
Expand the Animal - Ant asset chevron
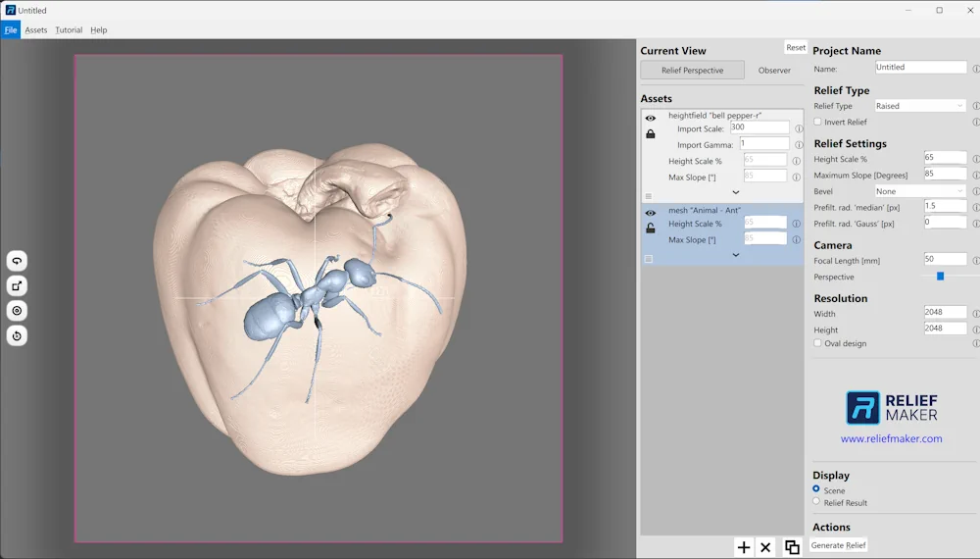tap(736, 255)
